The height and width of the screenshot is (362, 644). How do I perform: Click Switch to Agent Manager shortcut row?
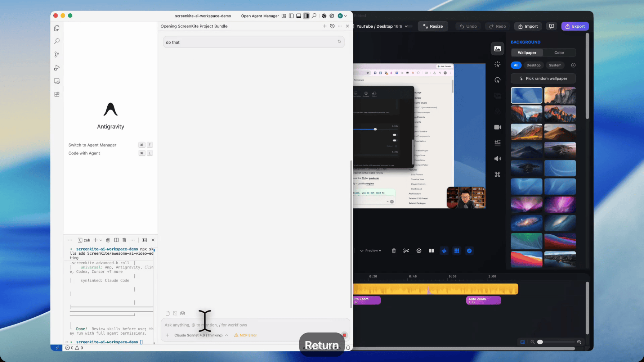(x=110, y=145)
